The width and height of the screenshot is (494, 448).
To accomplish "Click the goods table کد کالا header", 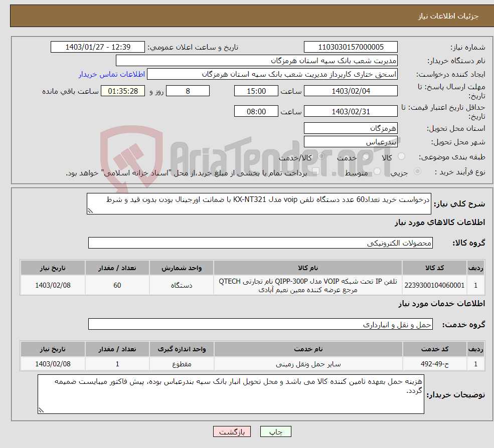I will (434, 268).
